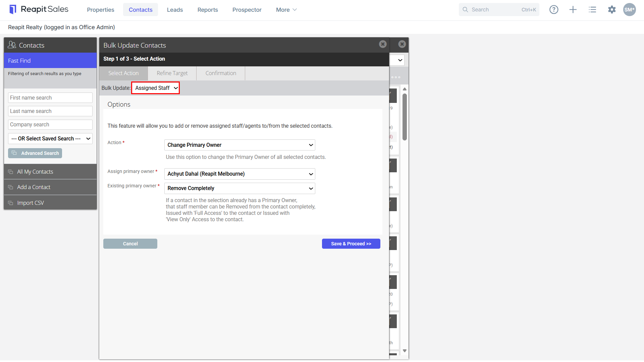Image resolution: width=644 pixels, height=362 pixels.
Task: Click the three-dots options icon
Action: (x=396, y=77)
